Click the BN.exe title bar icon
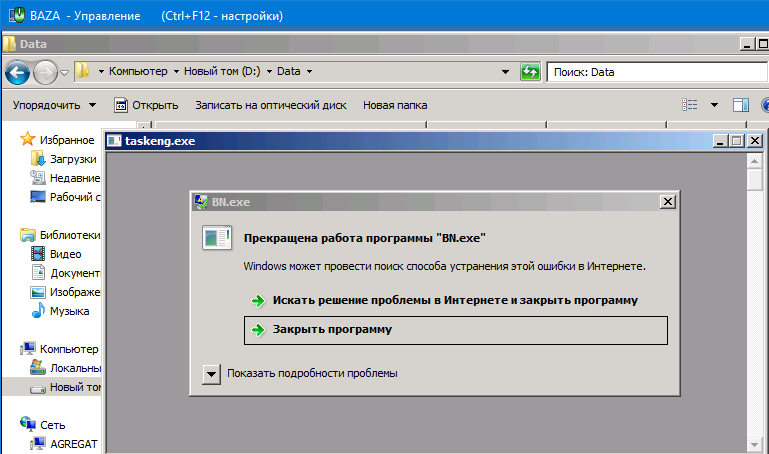The width and height of the screenshot is (769, 454). point(201,202)
